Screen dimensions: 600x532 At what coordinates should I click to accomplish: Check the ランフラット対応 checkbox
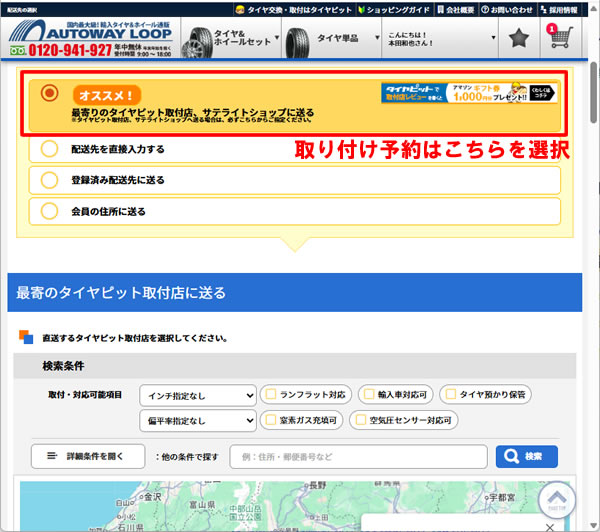pos(270,394)
